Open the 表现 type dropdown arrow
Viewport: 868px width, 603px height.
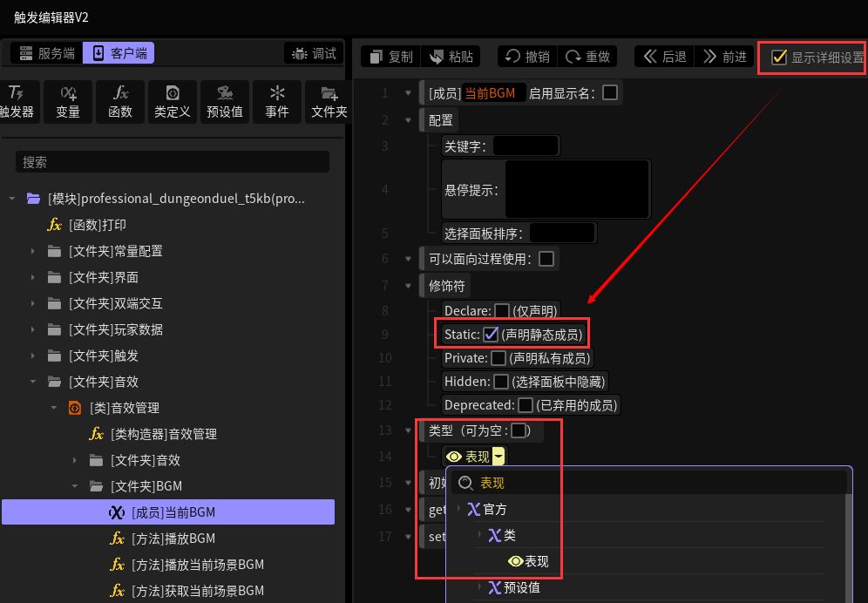click(498, 457)
